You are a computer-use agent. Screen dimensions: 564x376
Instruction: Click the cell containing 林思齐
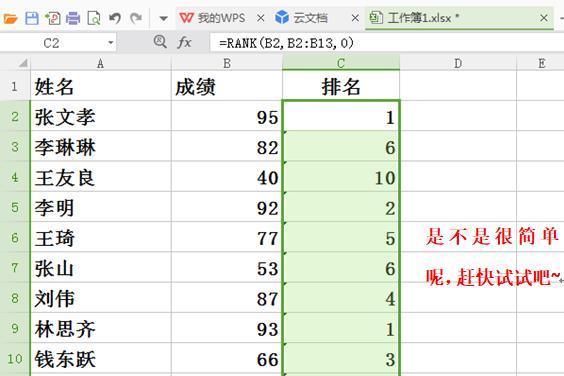pos(101,328)
